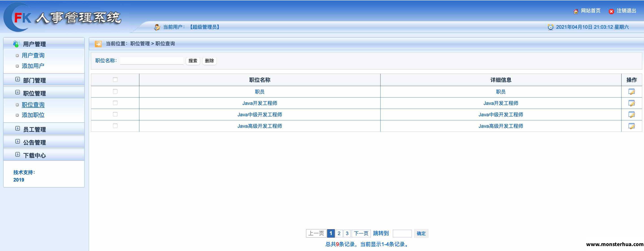Click 上一页 previous page button
The height and width of the screenshot is (251, 644).
[316, 233]
